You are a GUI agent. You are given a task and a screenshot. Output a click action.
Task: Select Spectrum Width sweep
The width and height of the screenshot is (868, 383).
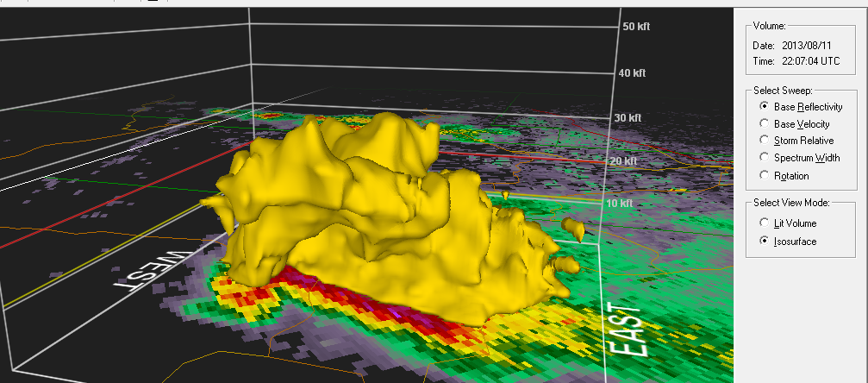[x=801, y=158]
